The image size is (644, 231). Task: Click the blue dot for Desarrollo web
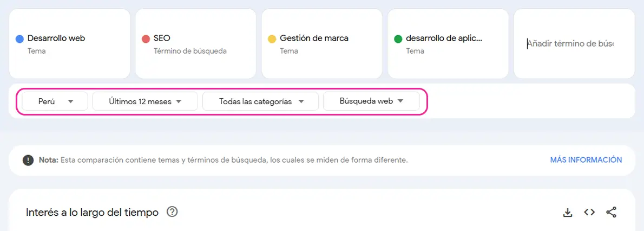[19, 39]
